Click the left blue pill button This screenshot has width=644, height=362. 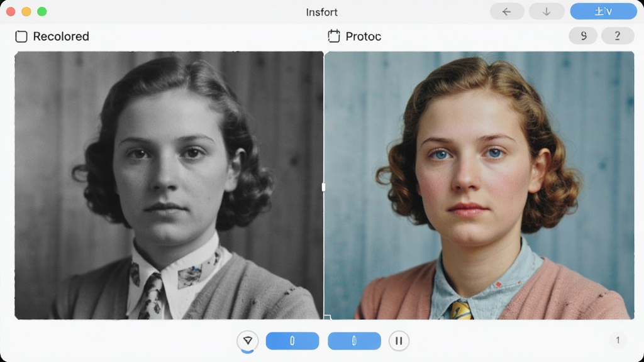pyautogui.click(x=292, y=341)
